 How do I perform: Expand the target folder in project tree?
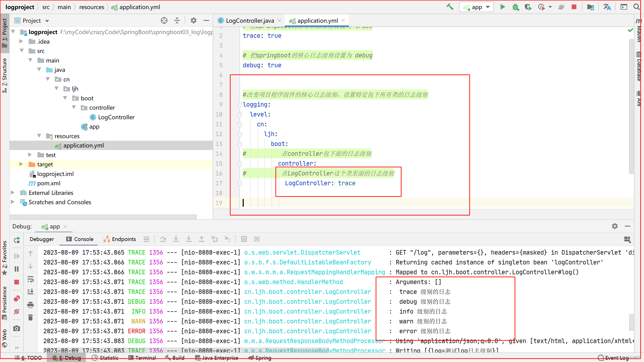21,164
